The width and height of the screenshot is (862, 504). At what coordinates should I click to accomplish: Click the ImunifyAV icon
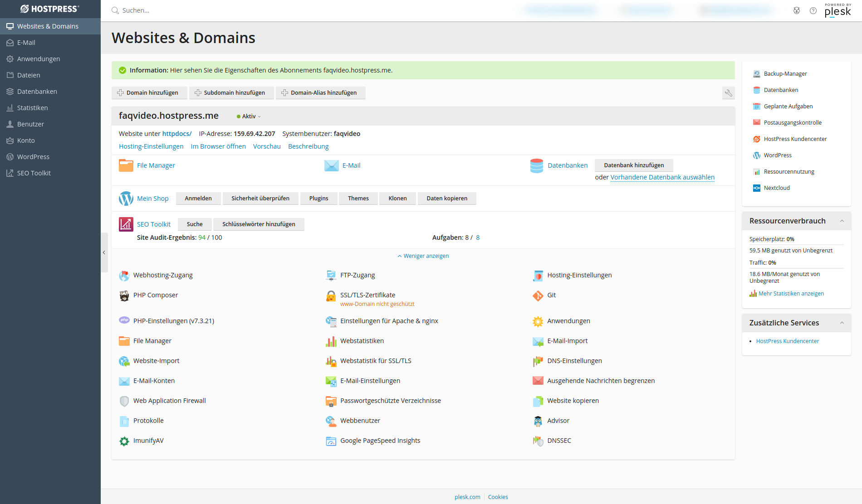click(x=124, y=441)
